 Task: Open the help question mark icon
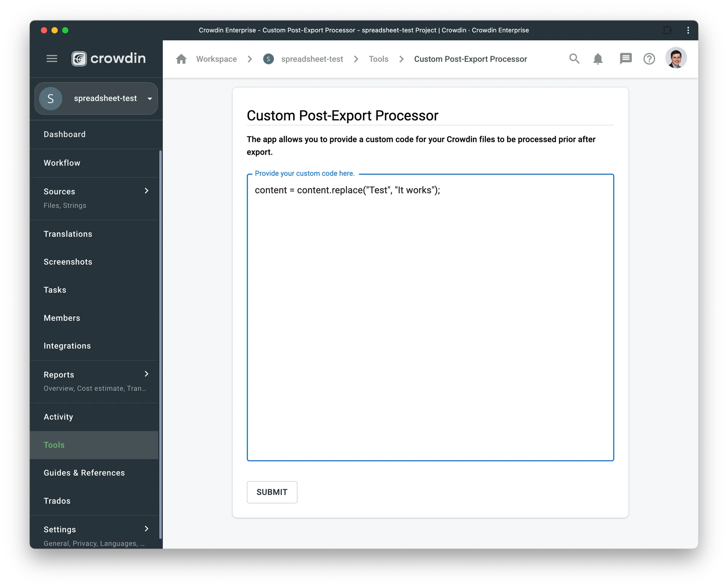point(649,59)
